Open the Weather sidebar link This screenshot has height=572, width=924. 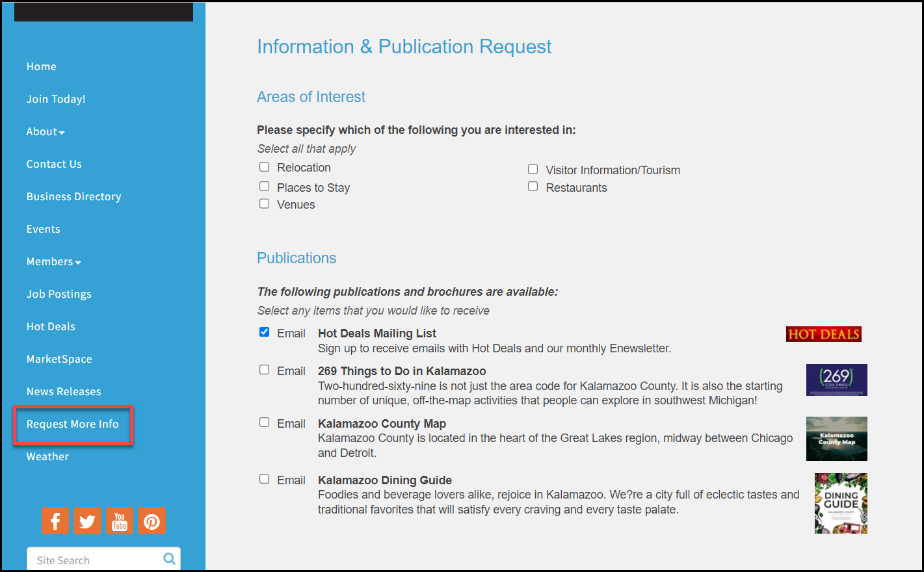47,456
